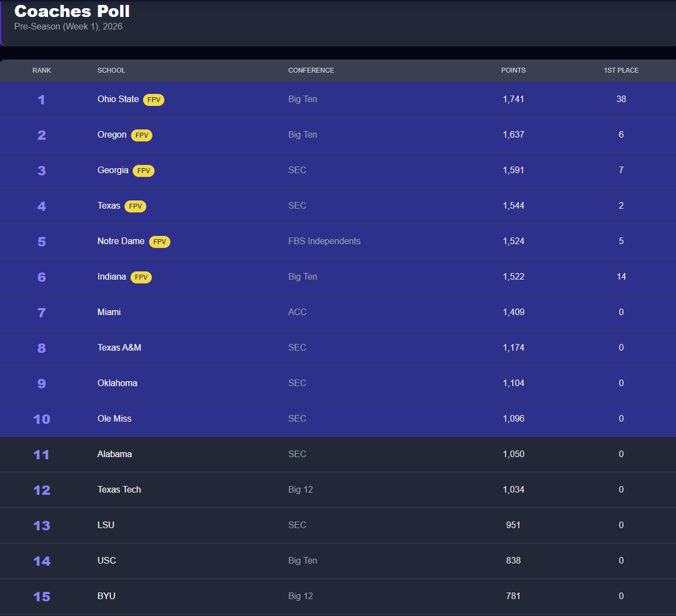Sort by the 1ST PLACE column header

click(621, 70)
